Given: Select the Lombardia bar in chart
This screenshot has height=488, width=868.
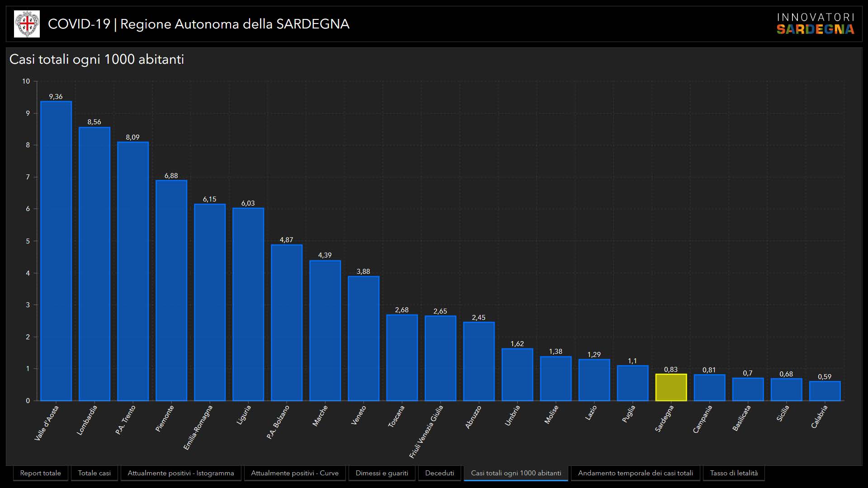Looking at the screenshot, I should (x=94, y=264).
